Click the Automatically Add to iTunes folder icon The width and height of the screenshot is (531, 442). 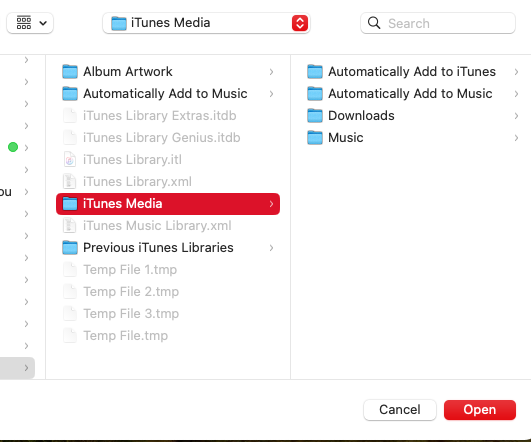[315, 72]
